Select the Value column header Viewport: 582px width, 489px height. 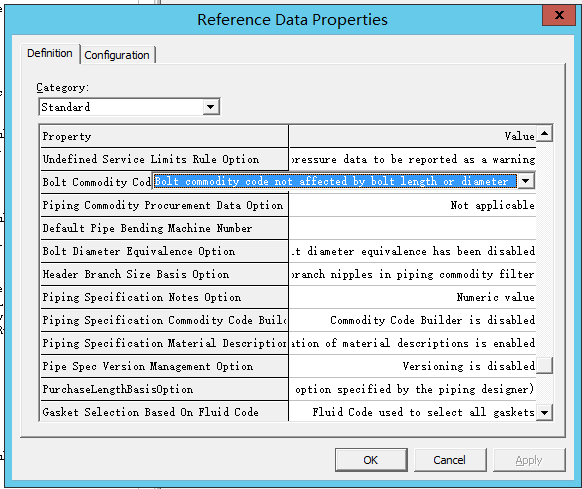coord(412,136)
